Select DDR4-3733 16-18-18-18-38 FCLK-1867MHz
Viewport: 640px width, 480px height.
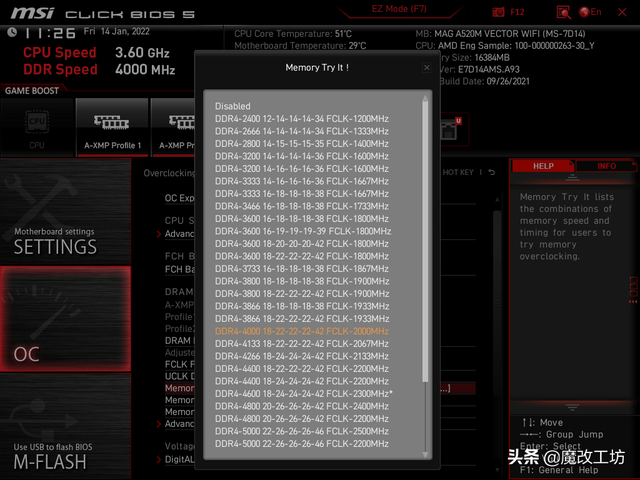(302, 269)
